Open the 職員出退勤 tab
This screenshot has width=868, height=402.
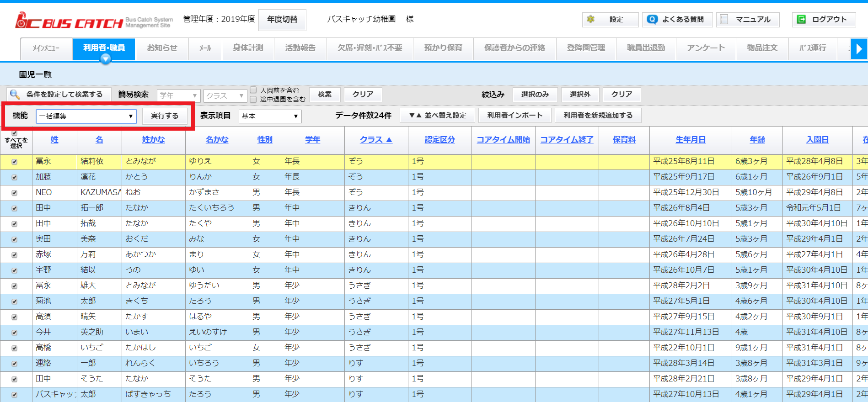(x=646, y=48)
